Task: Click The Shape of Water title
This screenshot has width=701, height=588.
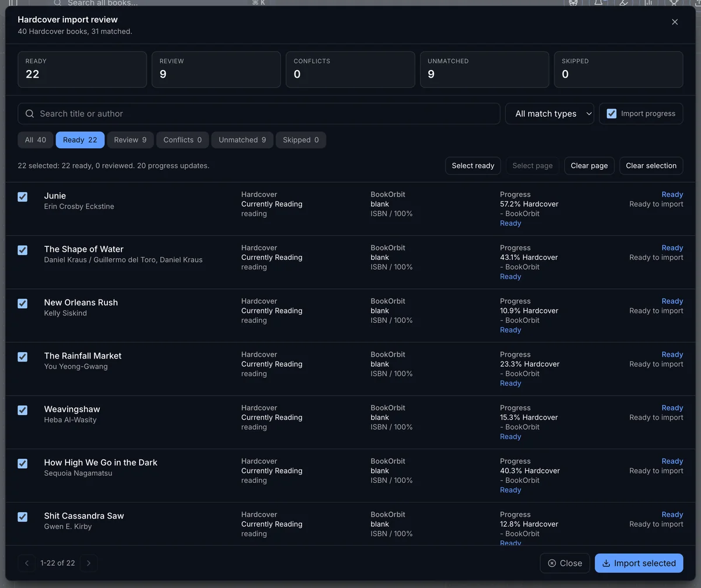Action: 84,249
